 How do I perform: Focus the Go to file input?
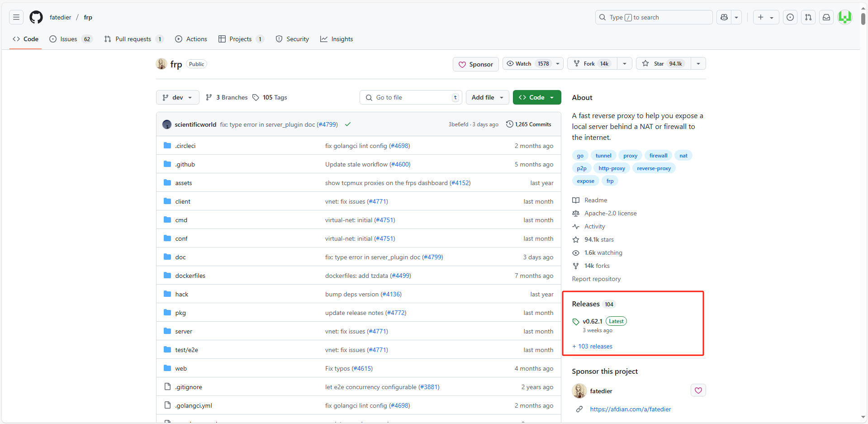tap(411, 97)
